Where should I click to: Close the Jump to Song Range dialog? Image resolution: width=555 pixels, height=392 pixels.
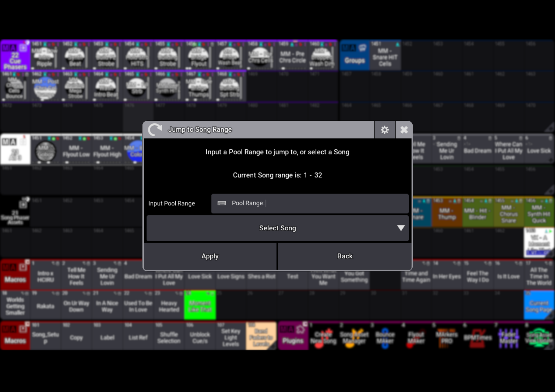click(404, 130)
